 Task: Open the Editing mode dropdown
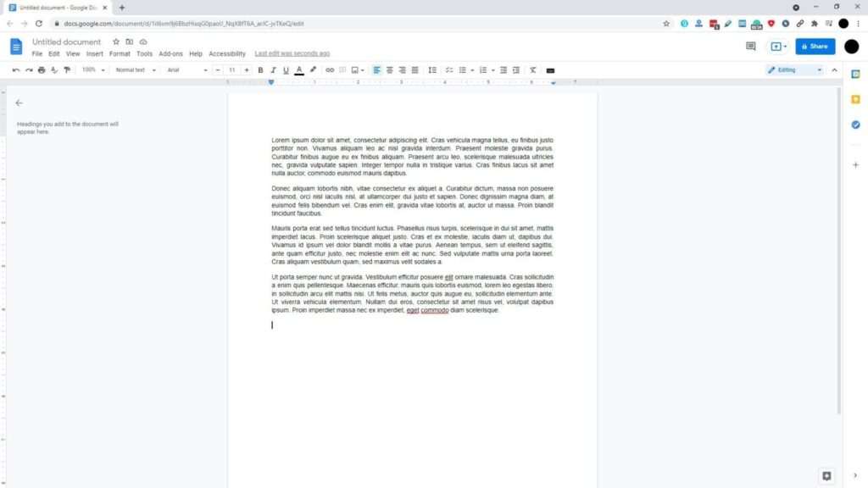[x=795, y=70]
